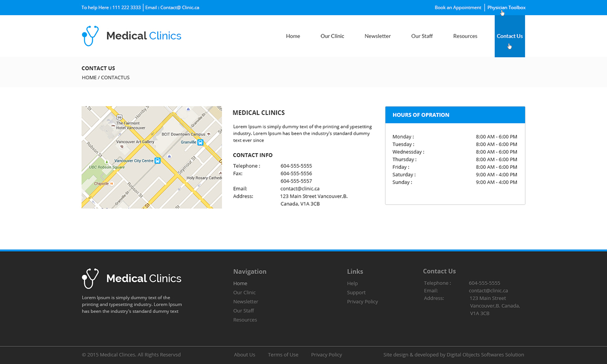
Task: Select the Vancouver Art Gallery marker on map
Action: tap(122, 147)
